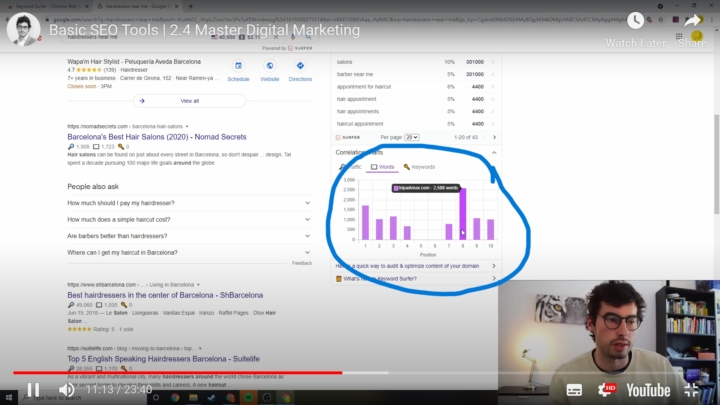
Task: Open What's new in Keyword Surfer
Action: (x=416, y=279)
